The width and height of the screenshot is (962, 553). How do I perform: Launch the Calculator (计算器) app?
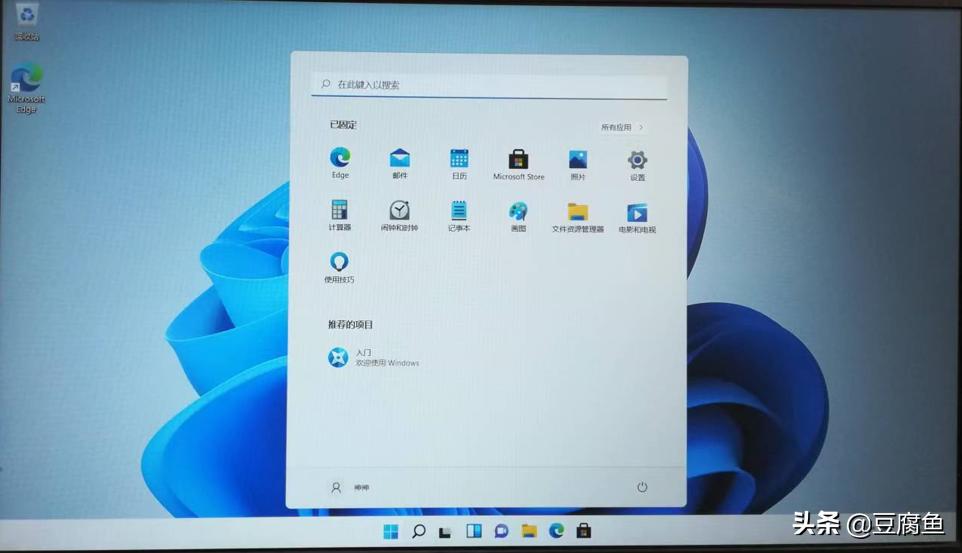[x=339, y=215]
